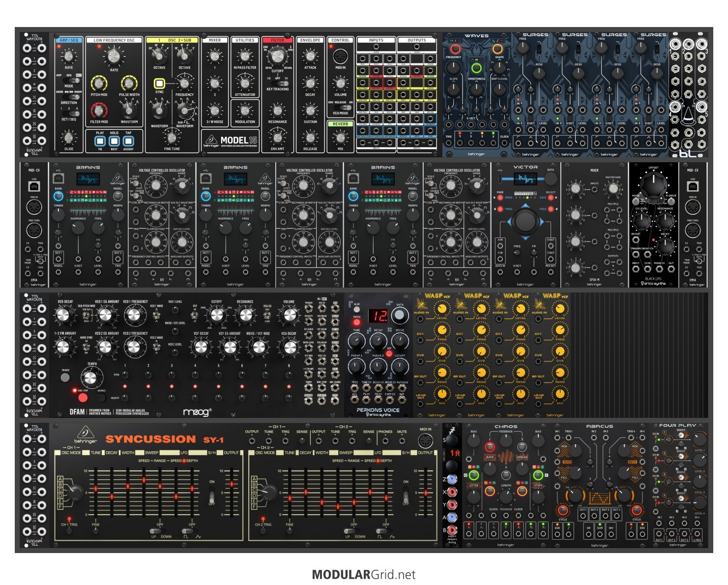Click the red FILTER MOD knob on Model 15
Viewport: 728px width, 585px height.
99,110
